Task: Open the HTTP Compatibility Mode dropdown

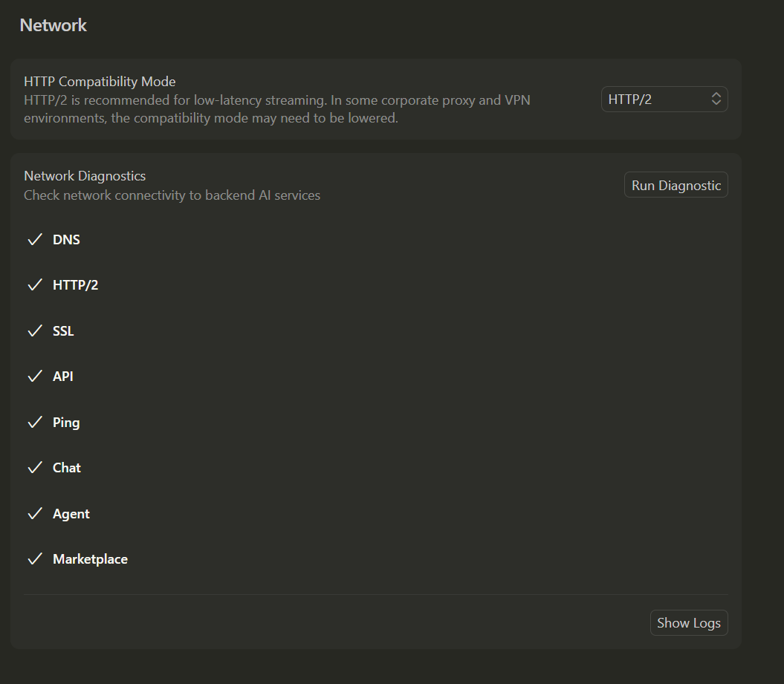Action: click(664, 99)
